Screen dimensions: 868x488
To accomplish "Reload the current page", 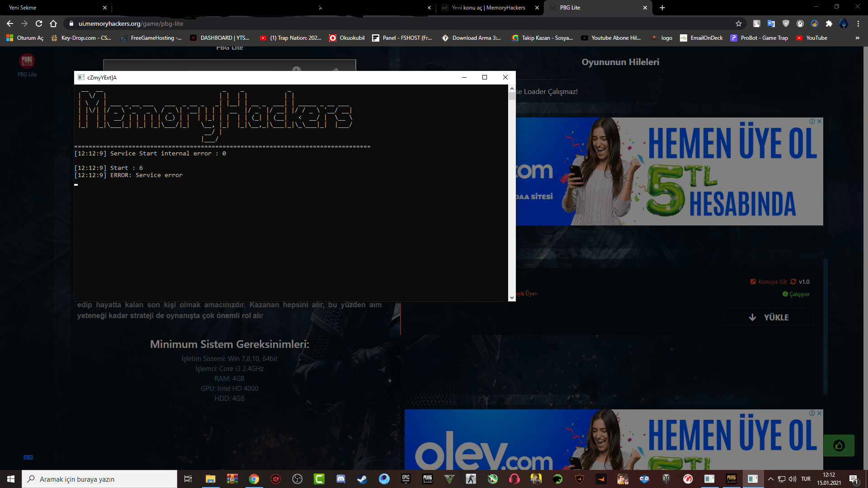I will tap(39, 23).
